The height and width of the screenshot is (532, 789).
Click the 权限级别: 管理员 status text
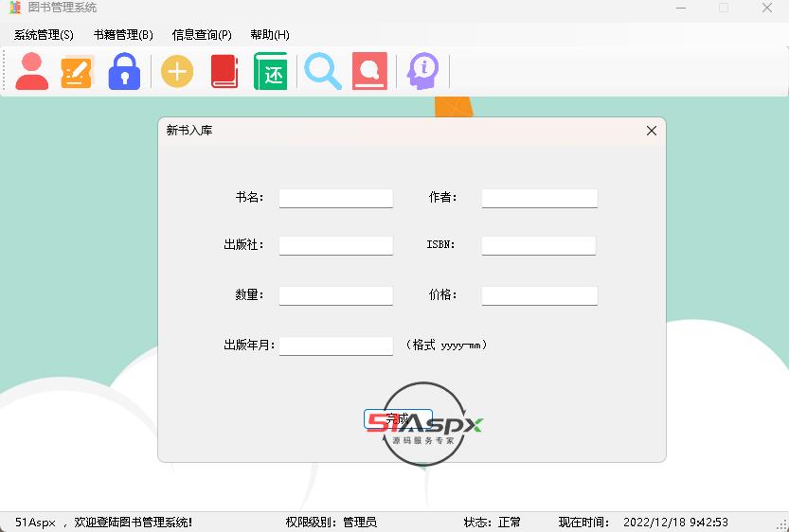332,522
